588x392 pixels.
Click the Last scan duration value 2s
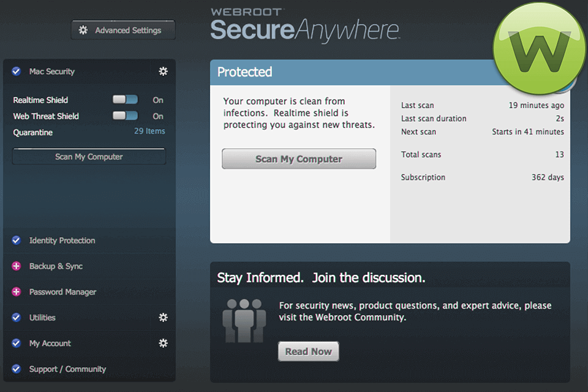tap(560, 119)
